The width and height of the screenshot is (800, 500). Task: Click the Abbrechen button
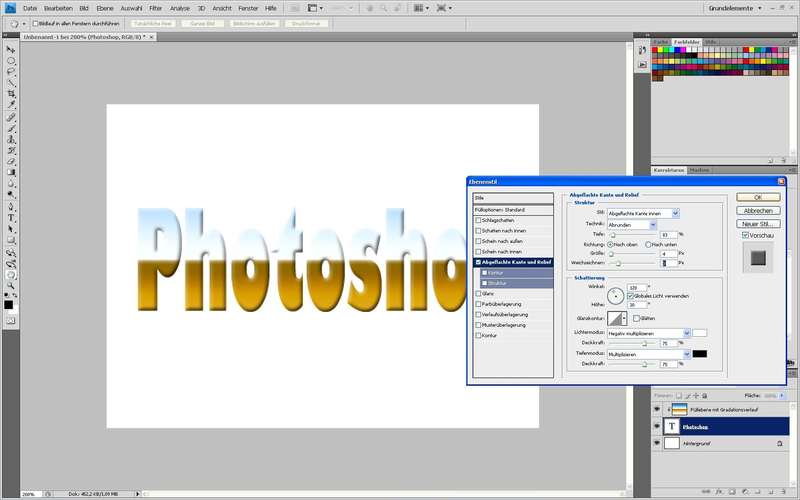[757, 211]
